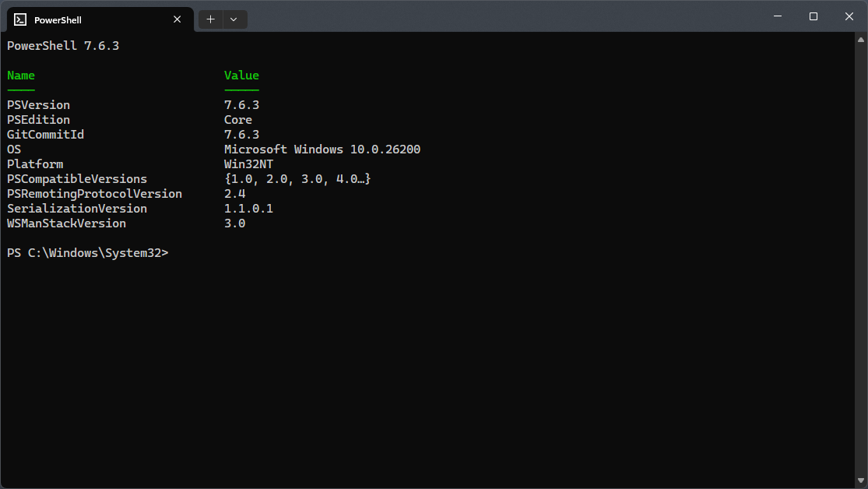This screenshot has width=868, height=489.
Task: Click the 'SerializationVersion' row name
Action: point(77,209)
